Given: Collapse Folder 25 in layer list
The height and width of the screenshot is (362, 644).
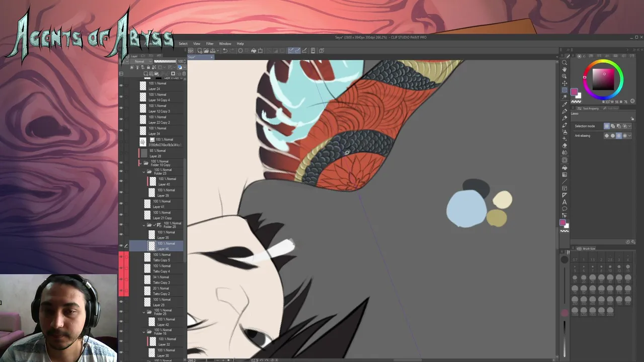Looking at the screenshot, I should coord(144,312).
